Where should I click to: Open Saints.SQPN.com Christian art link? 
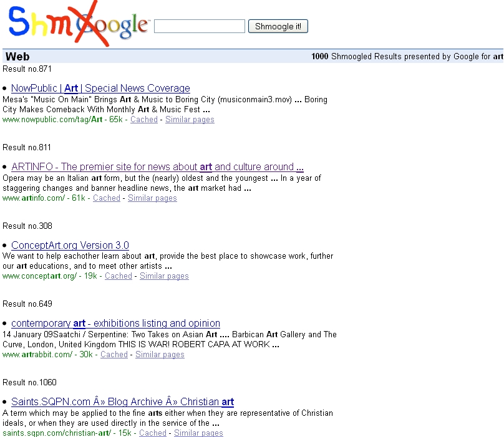(122, 401)
